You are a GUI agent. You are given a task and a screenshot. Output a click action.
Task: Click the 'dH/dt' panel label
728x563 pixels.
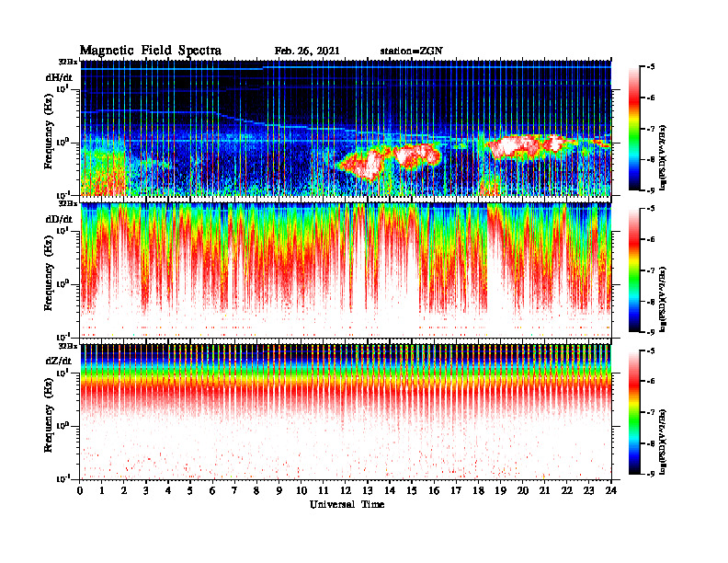tap(59, 77)
